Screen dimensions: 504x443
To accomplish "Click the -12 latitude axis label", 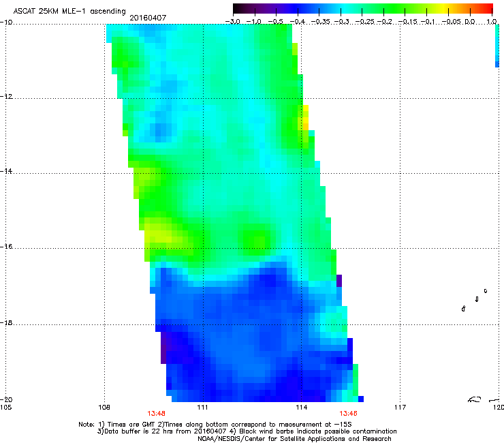I will (x=6, y=97).
